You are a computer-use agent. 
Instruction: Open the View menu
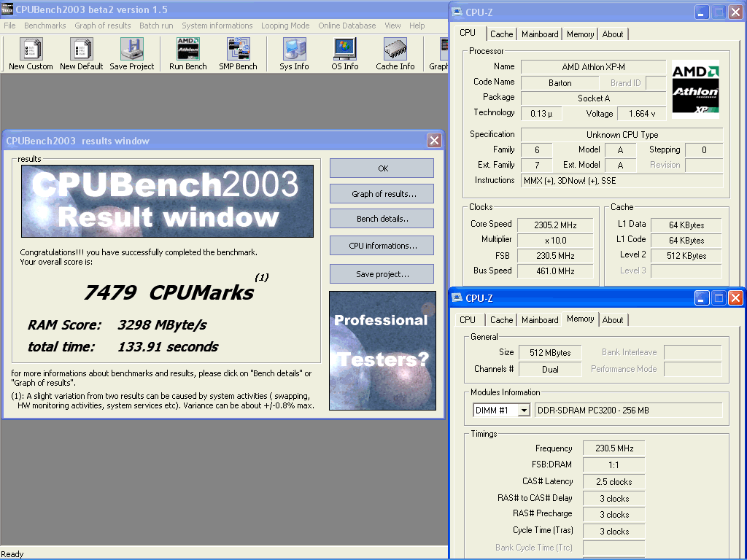392,26
